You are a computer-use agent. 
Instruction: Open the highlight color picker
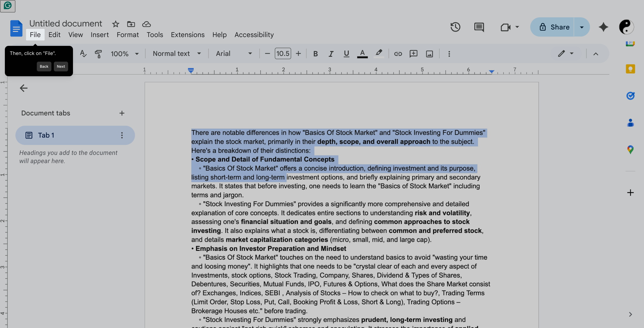tap(379, 54)
